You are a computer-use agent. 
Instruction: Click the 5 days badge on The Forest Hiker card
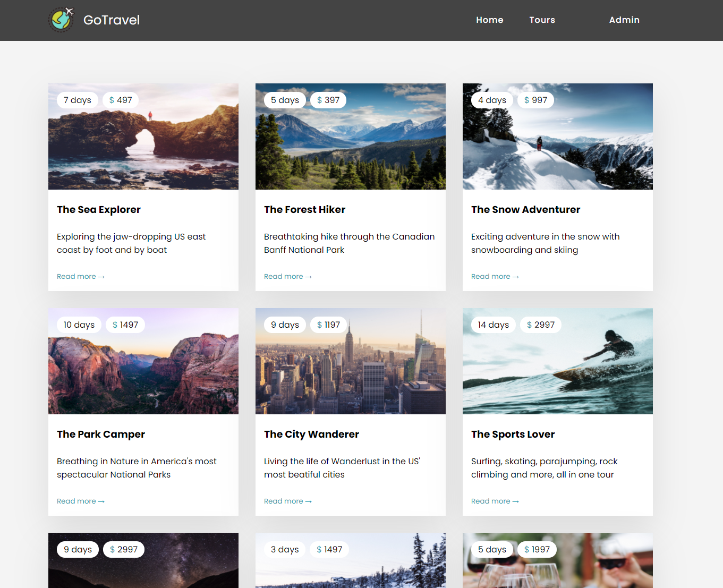[285, 100]
